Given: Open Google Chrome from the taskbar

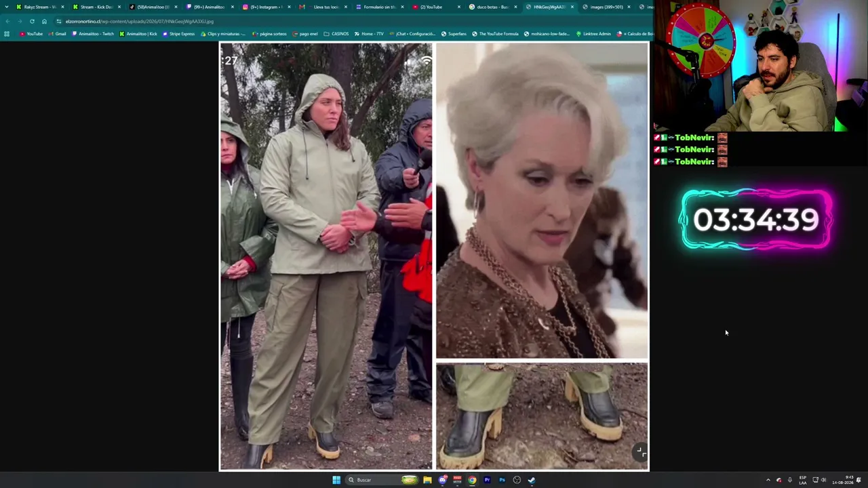Looking at the screenshot, I should click(472, 480).
